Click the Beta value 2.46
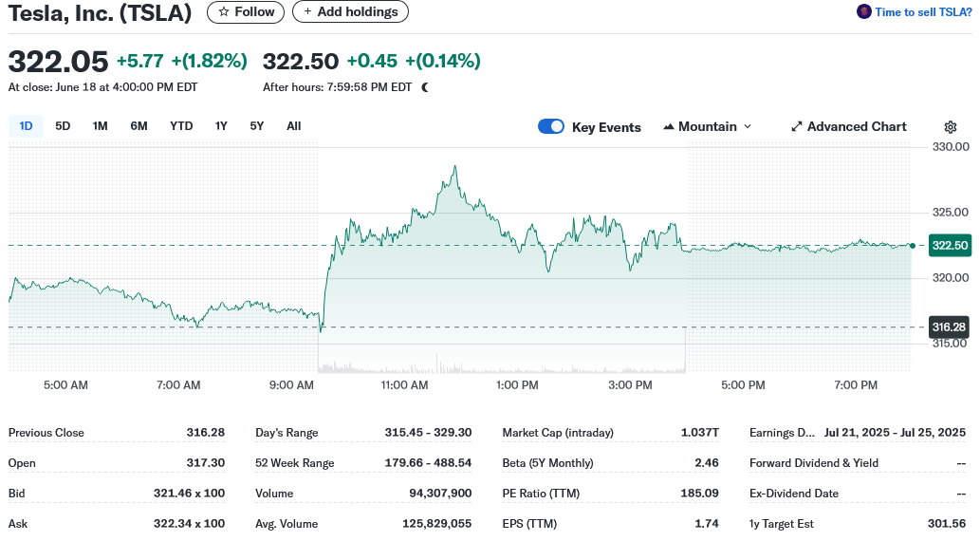Image resolution: width=980 pixels, height=541 pixels. coord(707,463)
